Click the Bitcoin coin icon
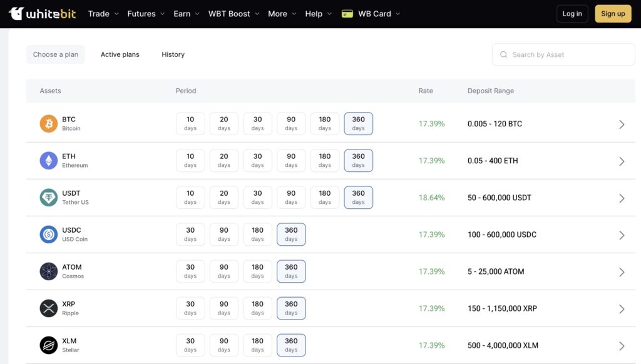The image size is (641, 364). [49, 123]
